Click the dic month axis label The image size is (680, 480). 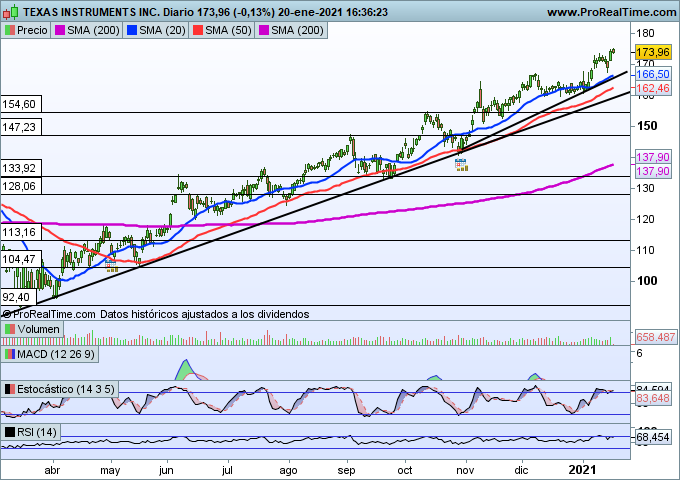pos(521,470)
